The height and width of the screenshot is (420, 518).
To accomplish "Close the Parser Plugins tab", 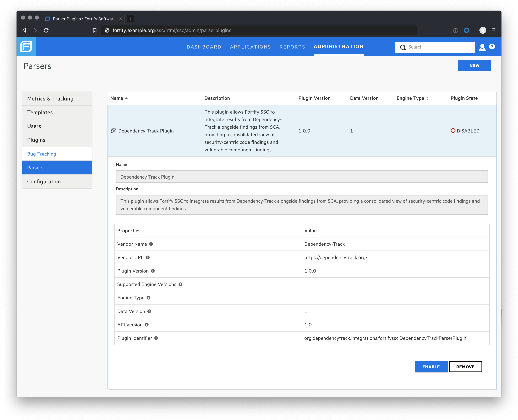I will click(x=120, y=19).
